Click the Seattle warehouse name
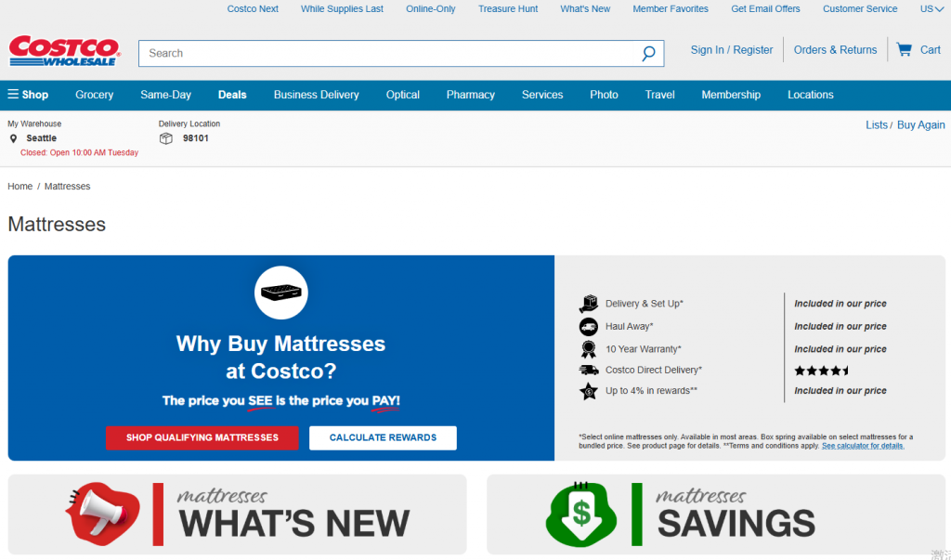The width and height of the screenshot is (951, 560). 41,138
